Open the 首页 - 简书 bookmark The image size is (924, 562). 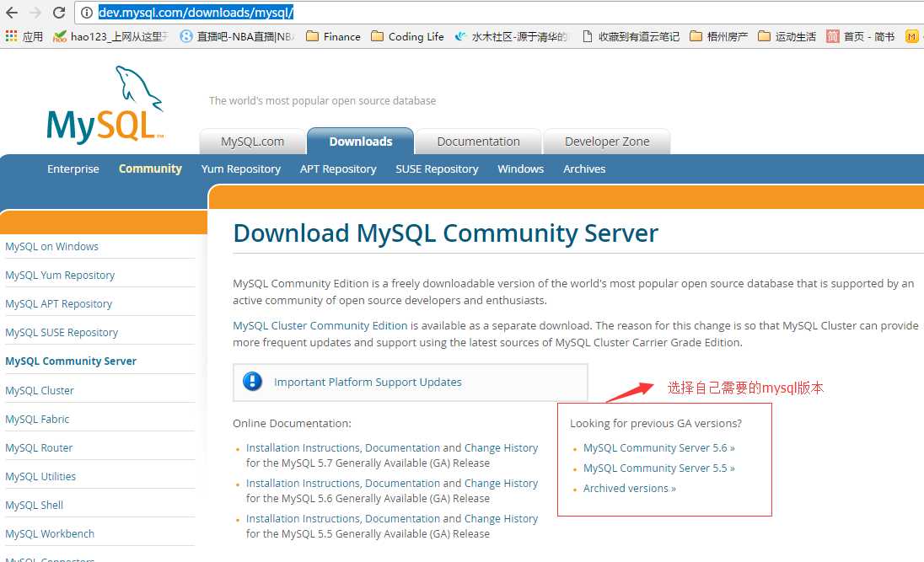pos(861,36)
